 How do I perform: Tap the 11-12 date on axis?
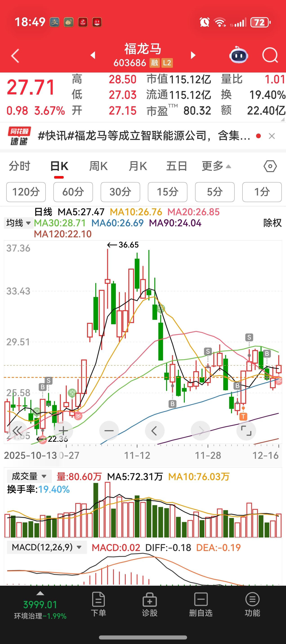137,456
